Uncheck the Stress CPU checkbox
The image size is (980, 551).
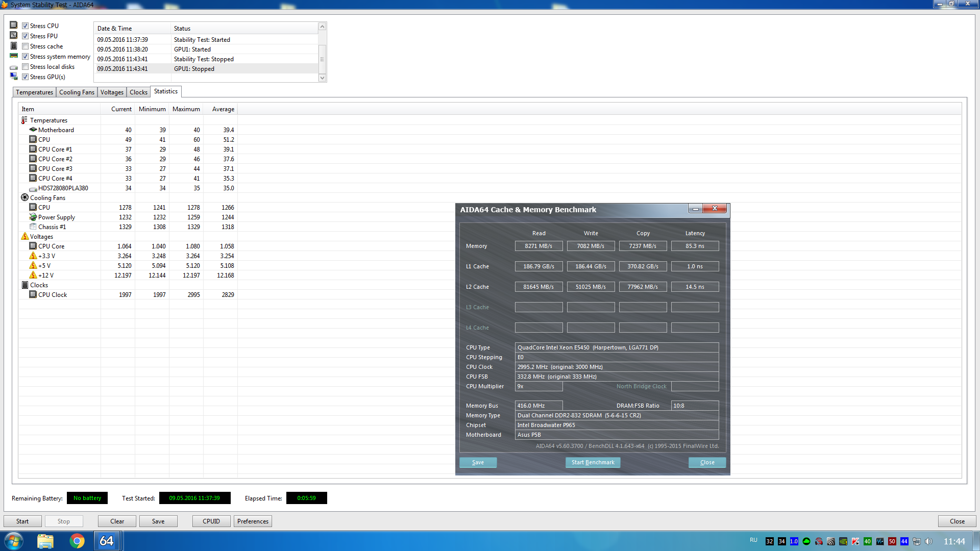(25, 26)
